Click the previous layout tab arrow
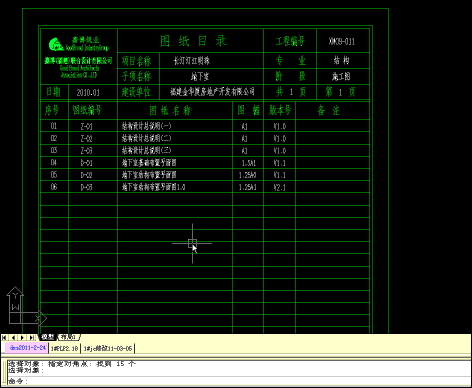This screenshot has width=472, height=388. tap(14, 338)
